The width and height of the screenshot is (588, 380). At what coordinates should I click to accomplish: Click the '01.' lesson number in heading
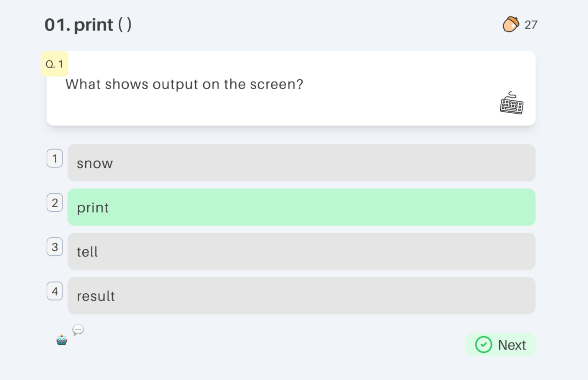(x=57, y=25)
